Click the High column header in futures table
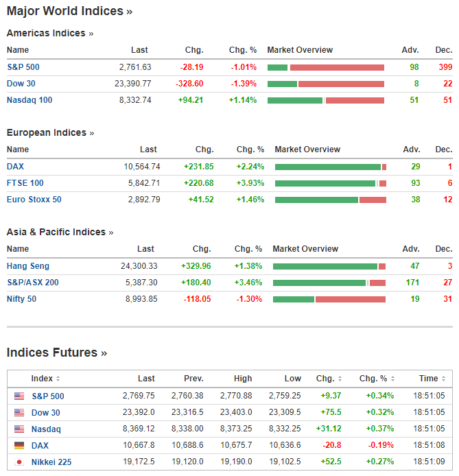Screen dimensions: 459x476 243,379
